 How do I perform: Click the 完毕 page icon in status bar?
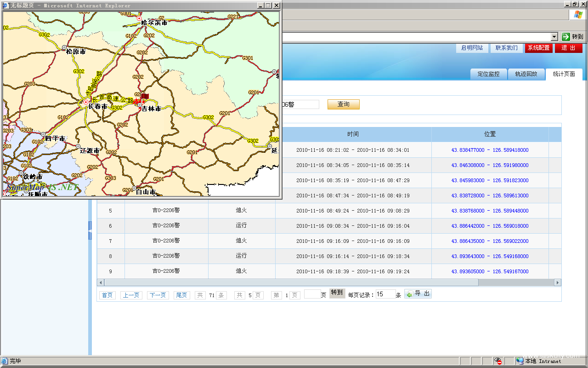[5, 361]
